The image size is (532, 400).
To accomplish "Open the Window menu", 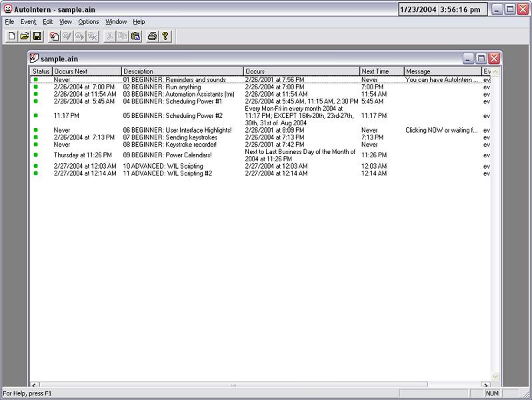I will [x=116, y=22].
